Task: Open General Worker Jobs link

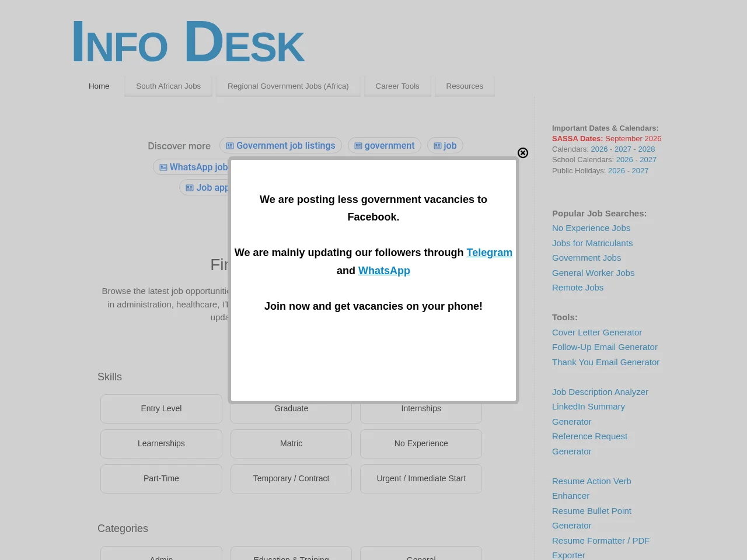Action: coord(593,273)
